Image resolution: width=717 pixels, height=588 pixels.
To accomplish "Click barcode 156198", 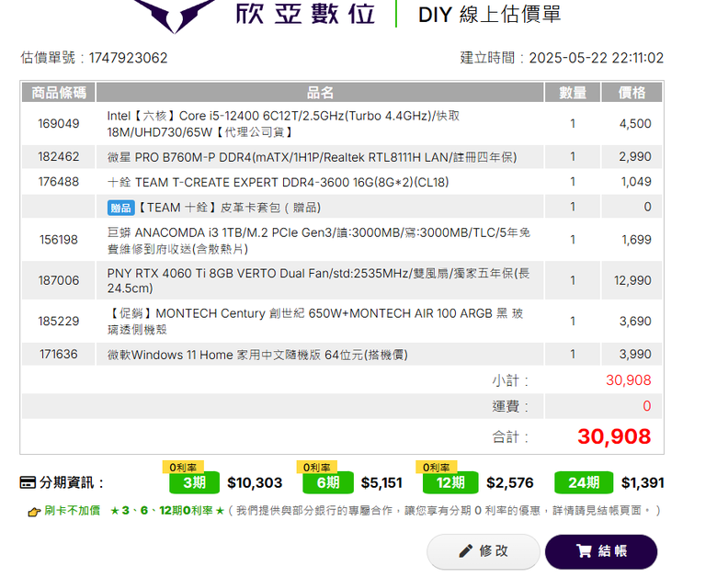I will pos(59,240).
